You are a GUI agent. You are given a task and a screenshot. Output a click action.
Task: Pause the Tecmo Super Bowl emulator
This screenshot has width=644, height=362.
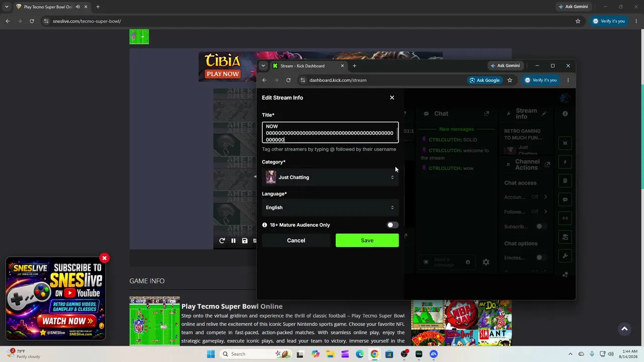pos(233,241)
